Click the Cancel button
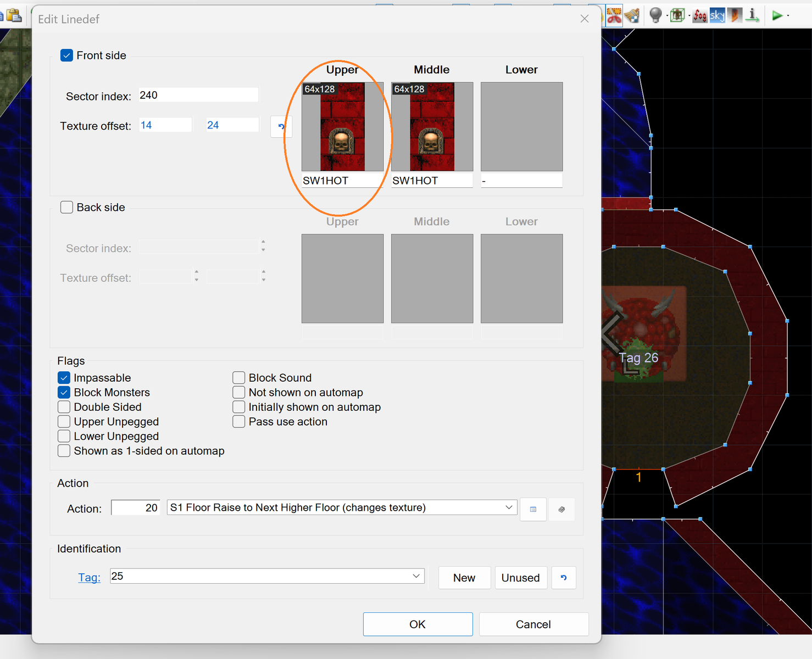Image resolution: width=812 pixels, height=659 pixels. click(x=533, y=624)
